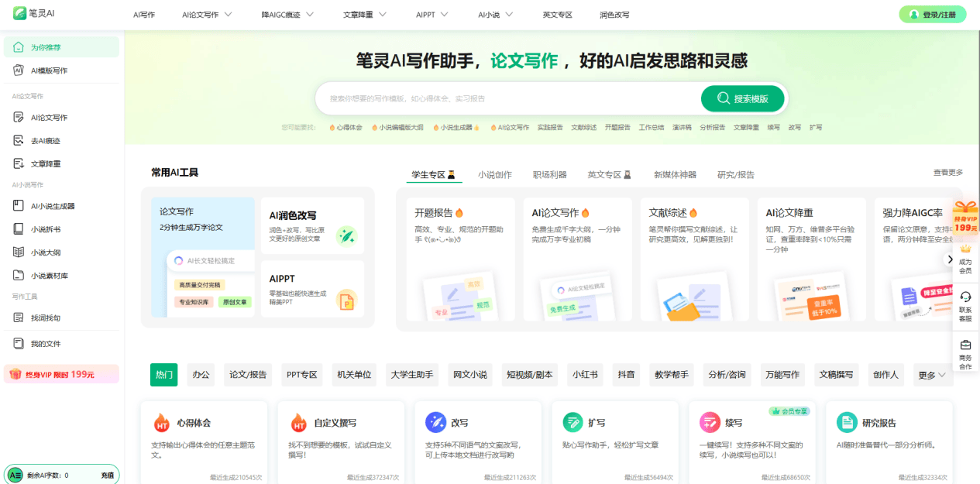Click the 联系客服 headset icon
980x484 pixels.
965,297
